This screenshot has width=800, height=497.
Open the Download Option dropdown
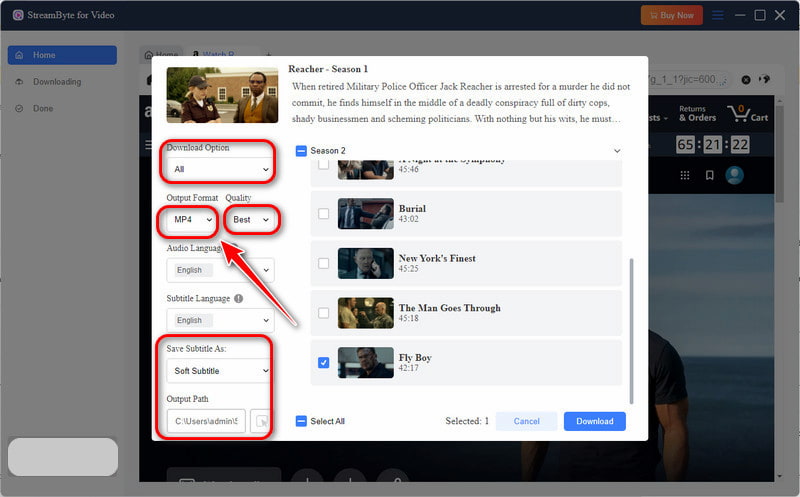point(220,170)
